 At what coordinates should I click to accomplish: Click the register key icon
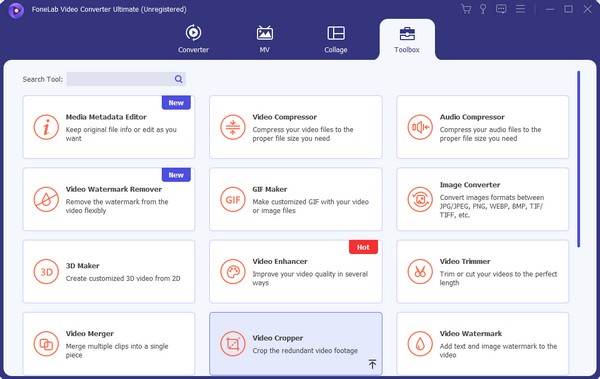pos(483,9)
